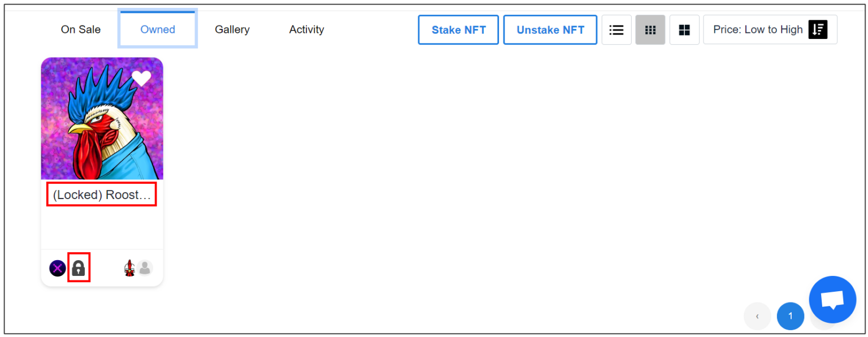This screenshot has height=337, width=868.
Task: Select the small grid view icon
Action: 650,30
